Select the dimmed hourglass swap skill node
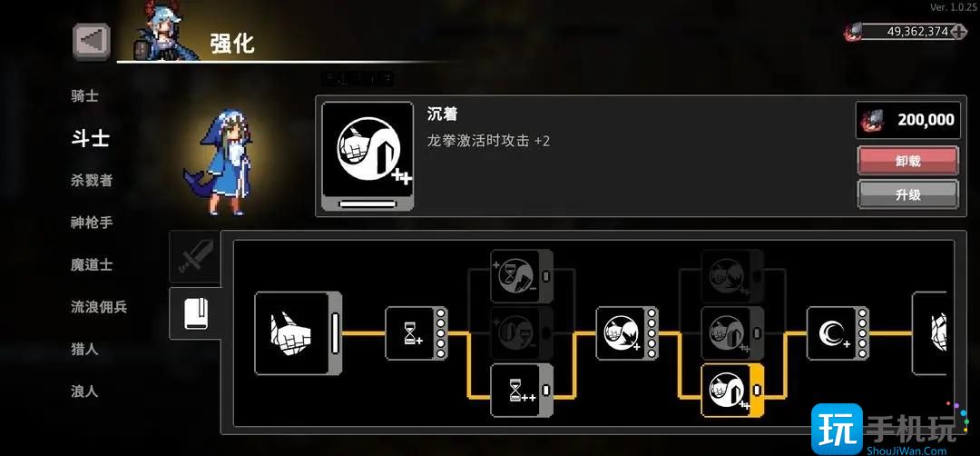This screenshot has width=980, height=456. click(x=522, y=276)
